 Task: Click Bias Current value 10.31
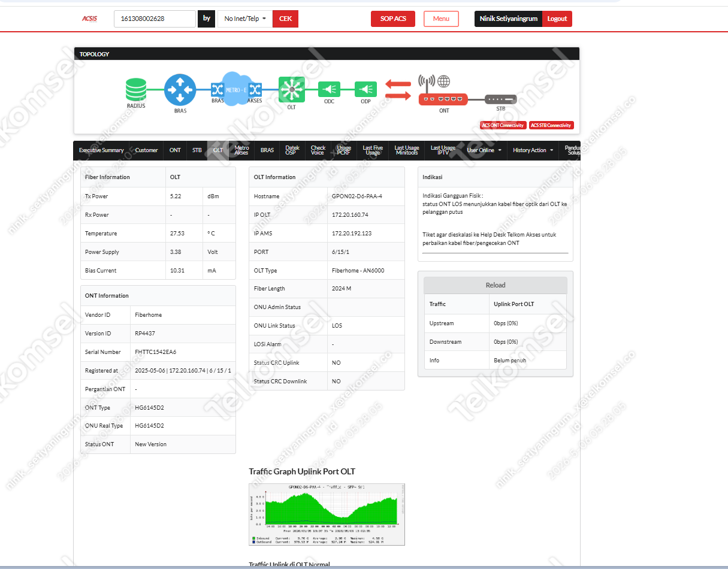tap(177, 271)
